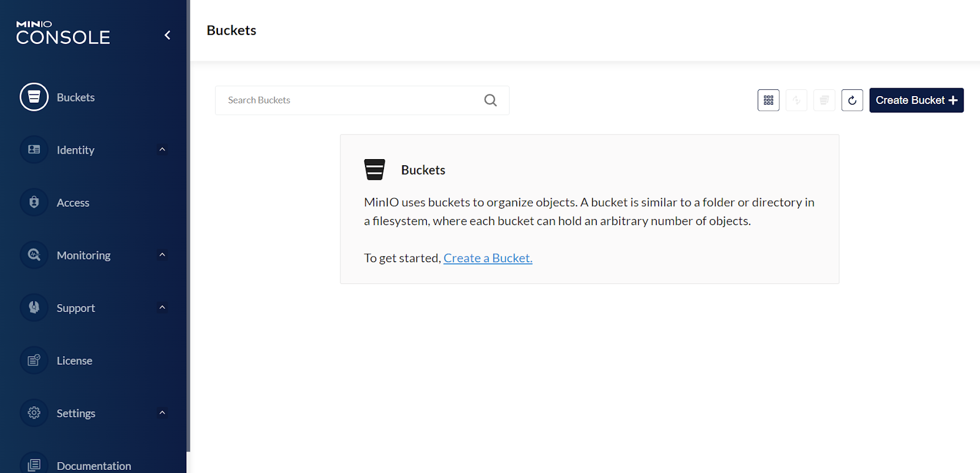Click the Monitoring magnifier icon
Screen dimensions: 980x473
click(34, 255)
